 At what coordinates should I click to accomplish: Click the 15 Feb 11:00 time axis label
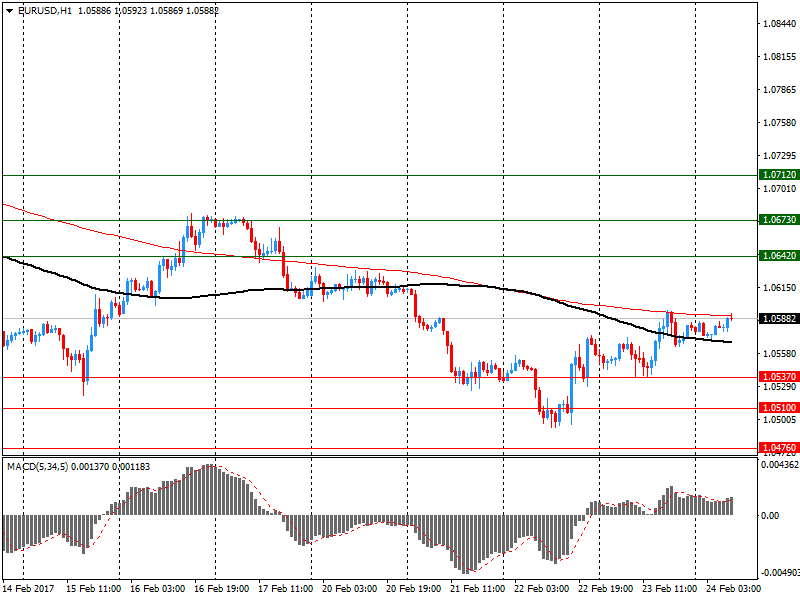tap(93, 589)
